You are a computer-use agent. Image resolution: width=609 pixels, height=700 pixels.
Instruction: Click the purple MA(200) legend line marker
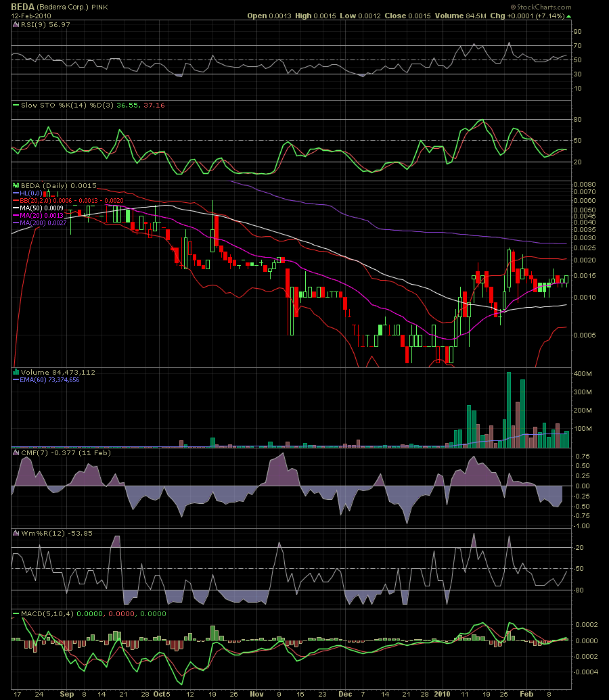click(16, 223)
